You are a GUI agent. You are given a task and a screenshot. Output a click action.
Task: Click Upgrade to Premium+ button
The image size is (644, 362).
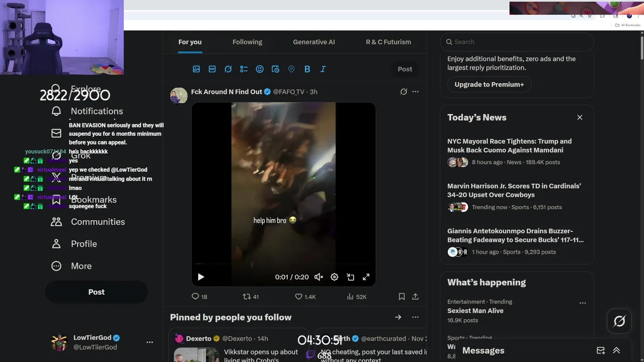click(489, 84)
